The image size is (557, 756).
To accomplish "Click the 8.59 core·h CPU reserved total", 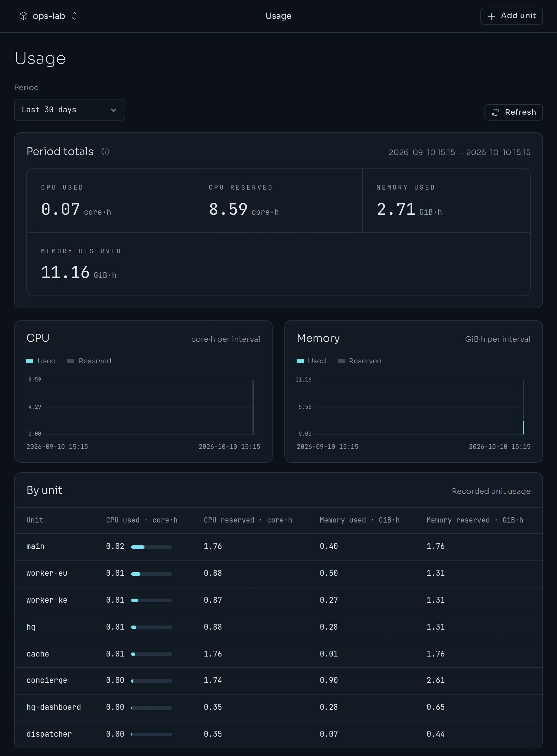I will click(244, 209).
